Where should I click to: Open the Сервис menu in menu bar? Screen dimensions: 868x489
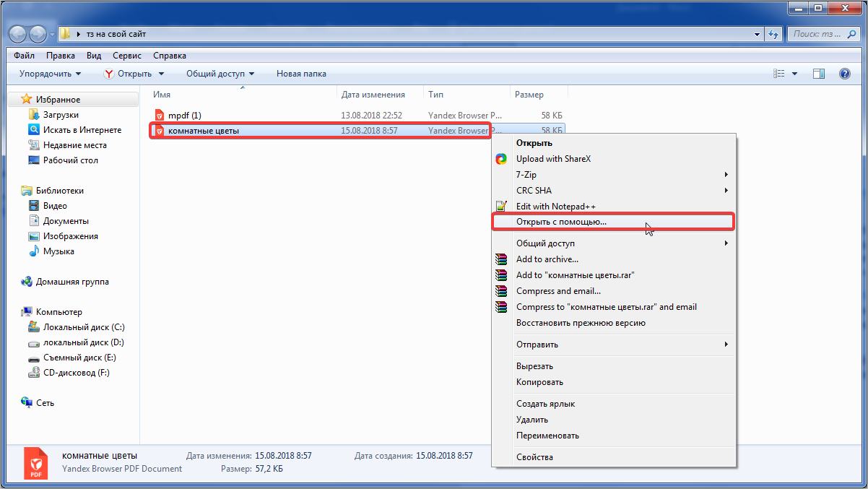[127, 56]
